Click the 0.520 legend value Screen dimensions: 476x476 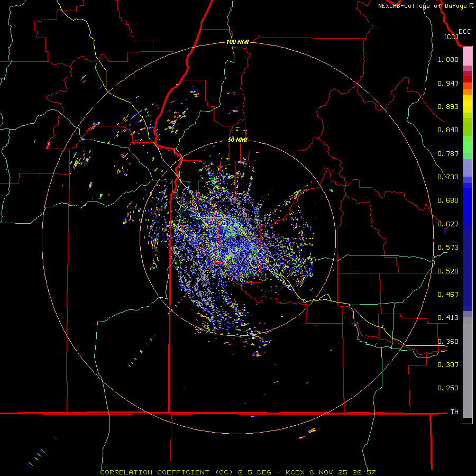pos(448,271)
